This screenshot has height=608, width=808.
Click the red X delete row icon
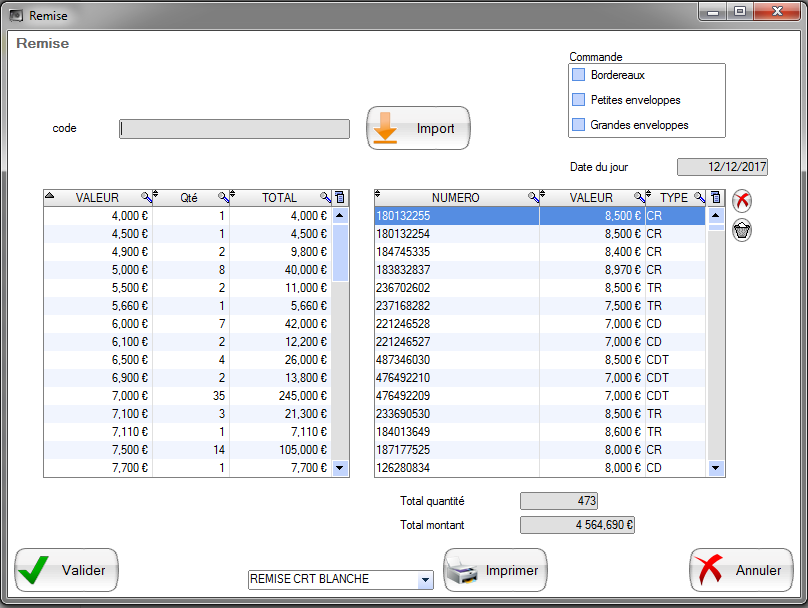coord(742,200)
